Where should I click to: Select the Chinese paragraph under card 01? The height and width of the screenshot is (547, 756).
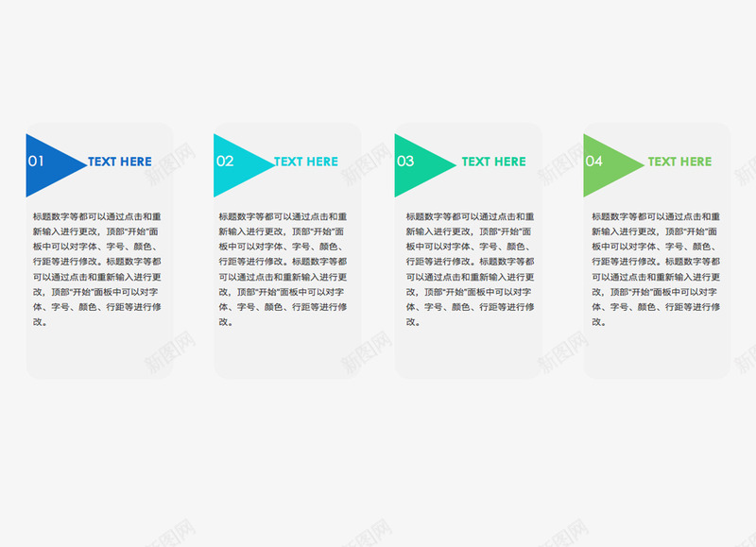click(97, 269)
